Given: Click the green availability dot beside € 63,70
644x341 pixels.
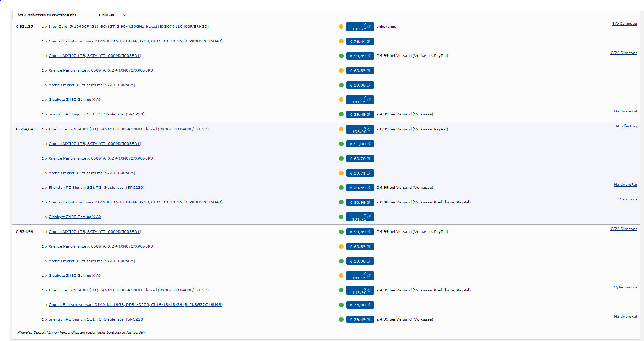Looking at the screenshot, I should tap(341, 158).
